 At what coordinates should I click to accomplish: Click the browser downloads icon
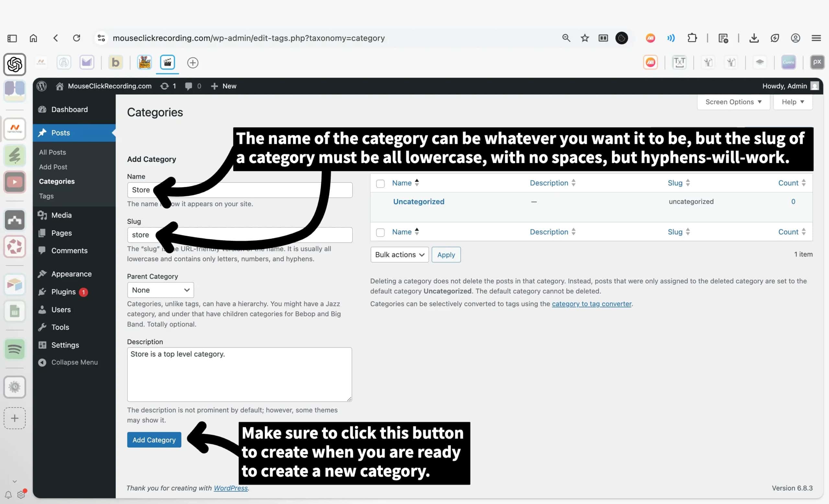pyautogui.click(x=754, y=38)
